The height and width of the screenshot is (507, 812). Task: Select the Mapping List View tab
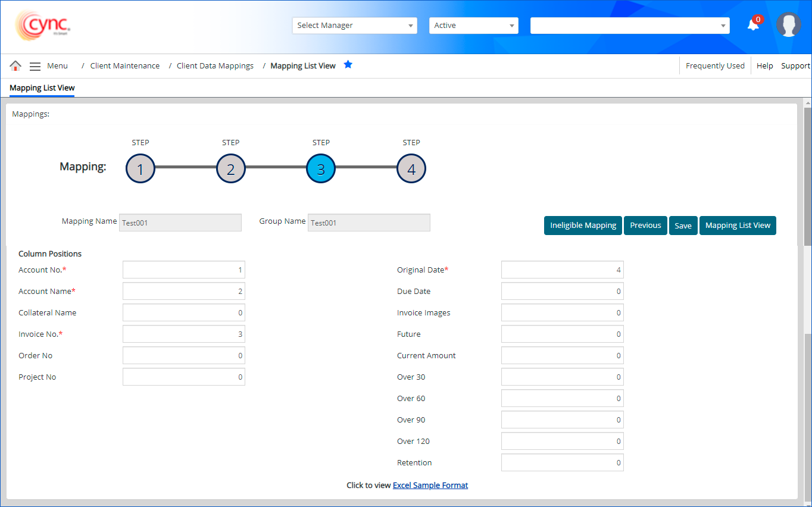pos(42,88)
